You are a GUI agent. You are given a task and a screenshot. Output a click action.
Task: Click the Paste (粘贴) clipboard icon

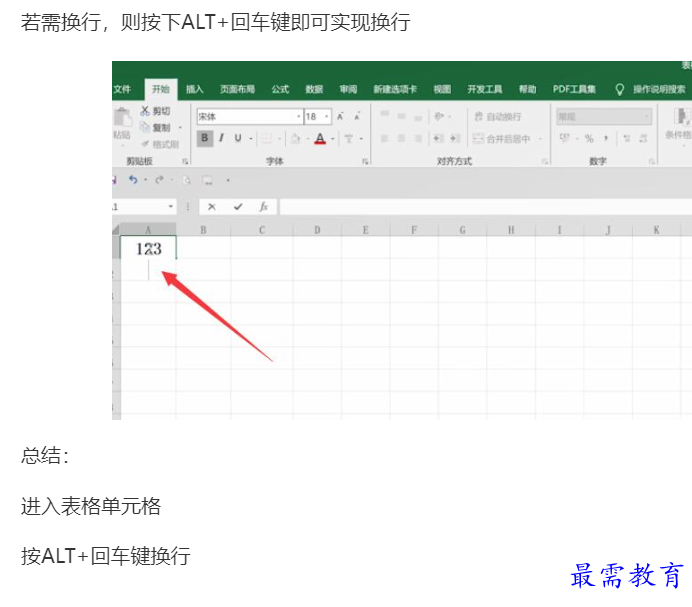(x=122, y=117)
